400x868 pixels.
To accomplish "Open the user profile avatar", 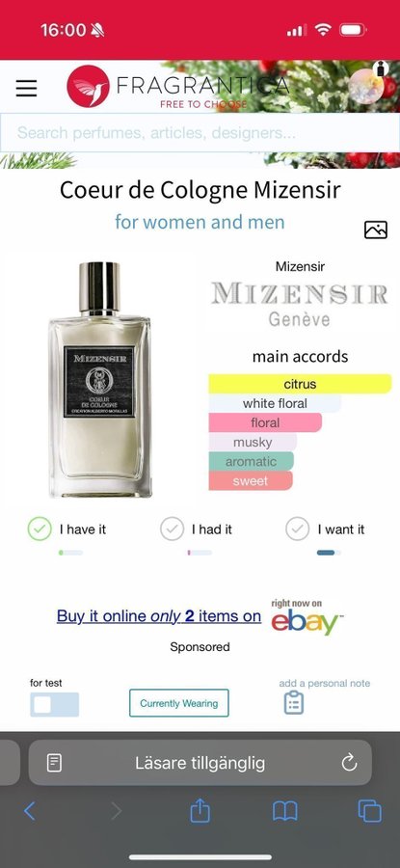I will click(367, 86).
